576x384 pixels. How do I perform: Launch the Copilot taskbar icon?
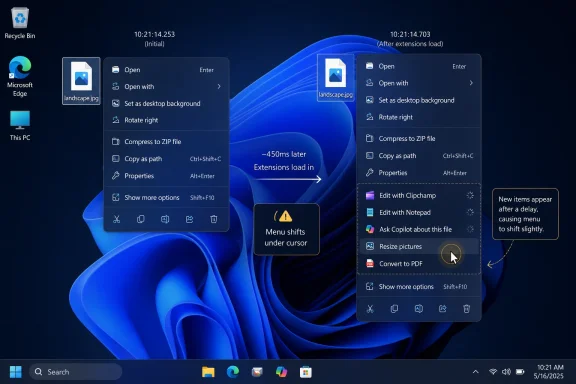tap(281, 372)
